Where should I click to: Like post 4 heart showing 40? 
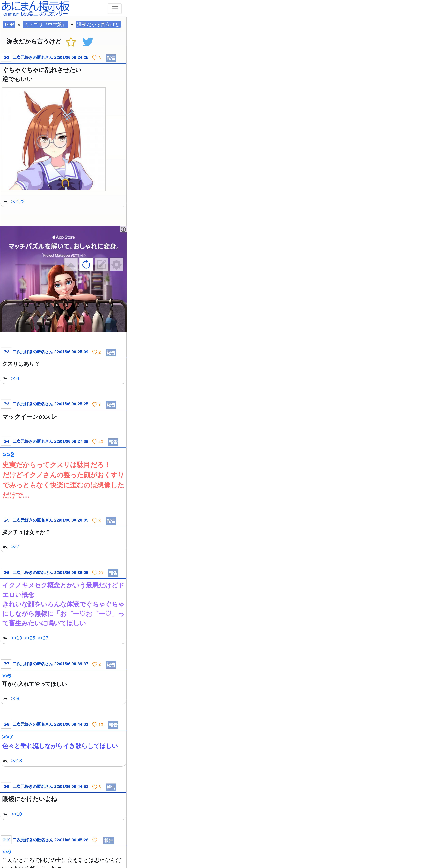[95, 442]
